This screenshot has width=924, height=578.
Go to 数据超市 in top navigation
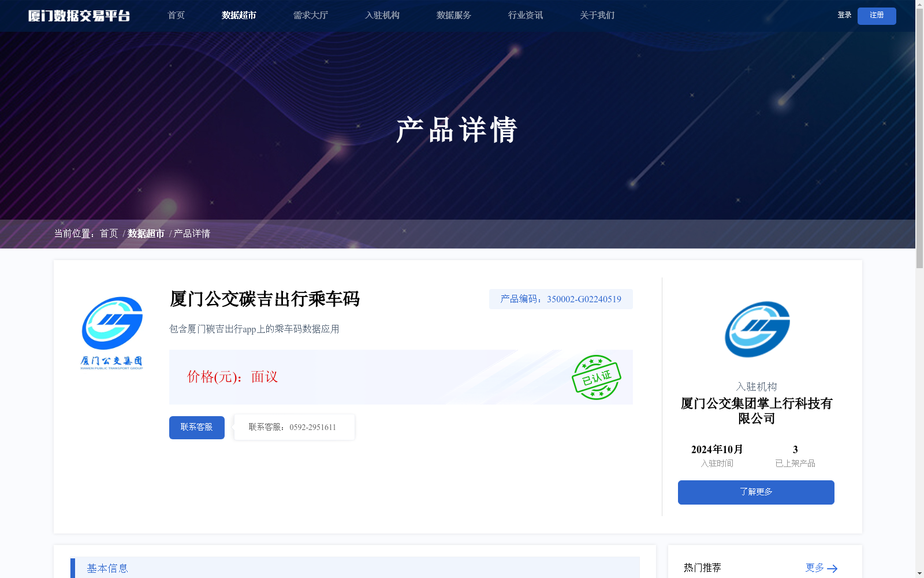click(x=239, y=16)
